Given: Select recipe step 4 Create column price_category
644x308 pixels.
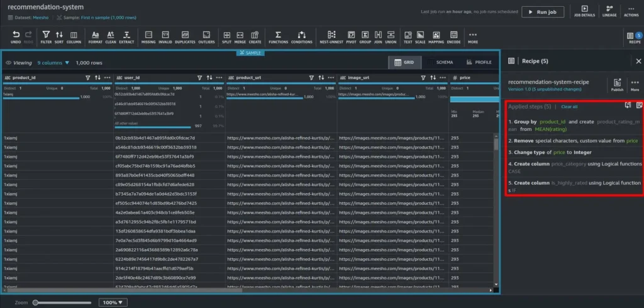Looking at the screenshot, I should coord(575,168).
